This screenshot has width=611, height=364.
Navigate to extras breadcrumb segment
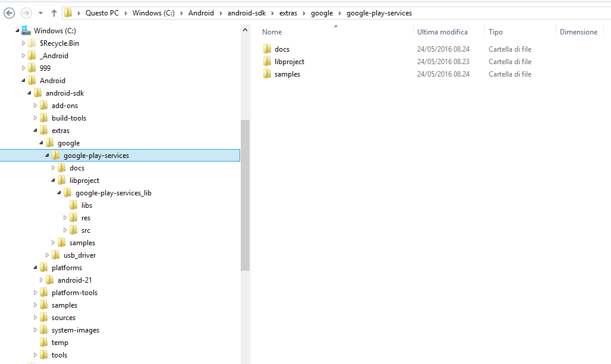pos(288,13)
